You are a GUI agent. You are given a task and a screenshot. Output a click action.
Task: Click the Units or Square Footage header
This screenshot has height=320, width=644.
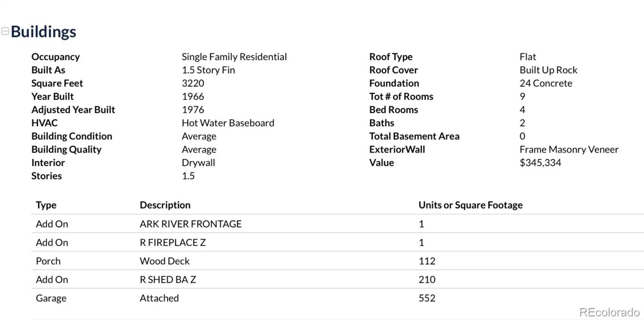[x=471, y=205]
